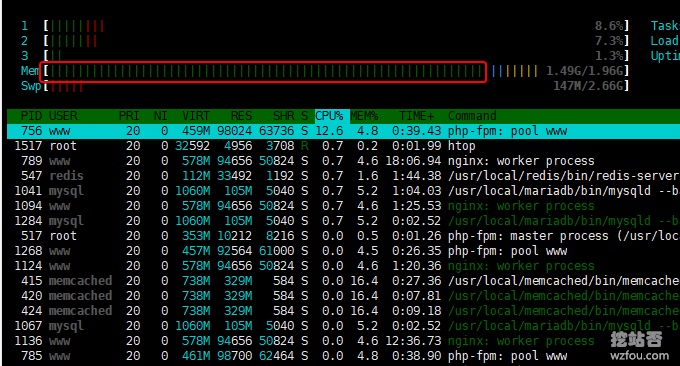The height and width of the screenshot is (366, 680).
Task: Click the 1.49G/1.96G memory value
Action: [585, 71]
